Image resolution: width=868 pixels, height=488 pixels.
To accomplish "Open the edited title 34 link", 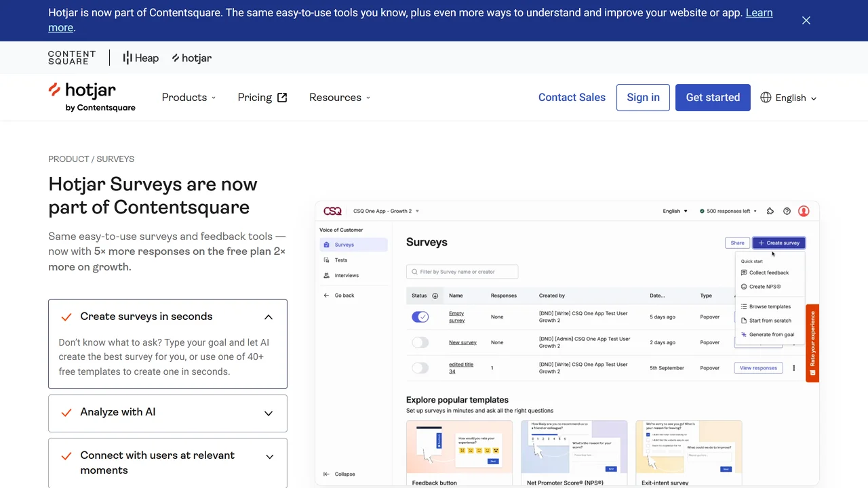I will pyautogui.click(x=461, y=368).
